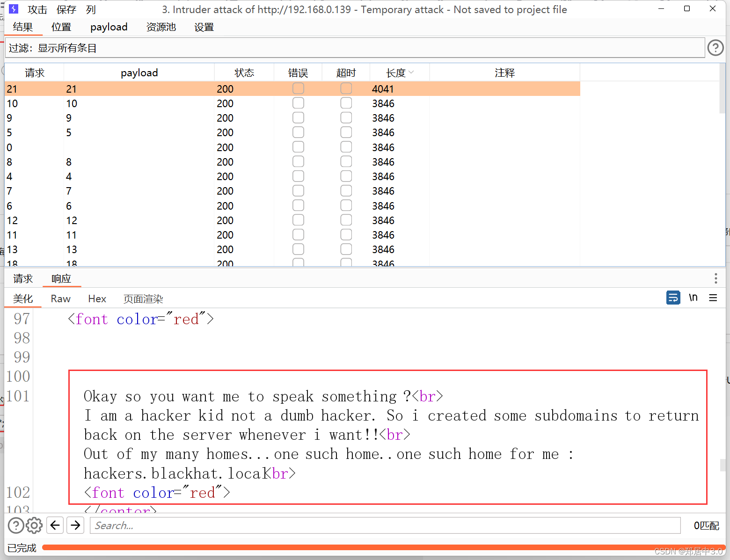Viewport: 730px width, 560px height.
Task: Open the 保存 menu
Action: click(x=66, y=9)
